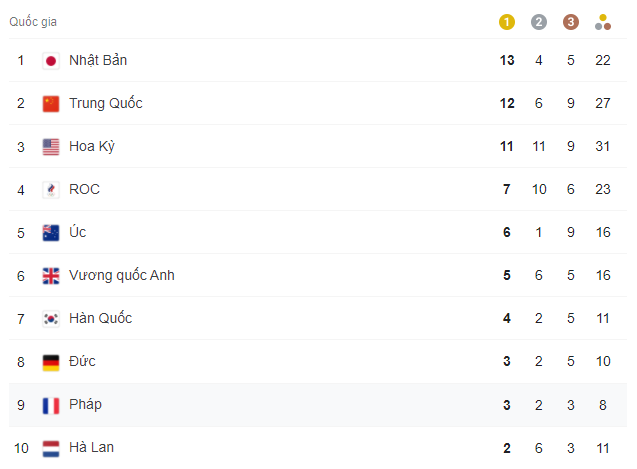Click the Australia flag next to Úc

[x=51, y=233]
